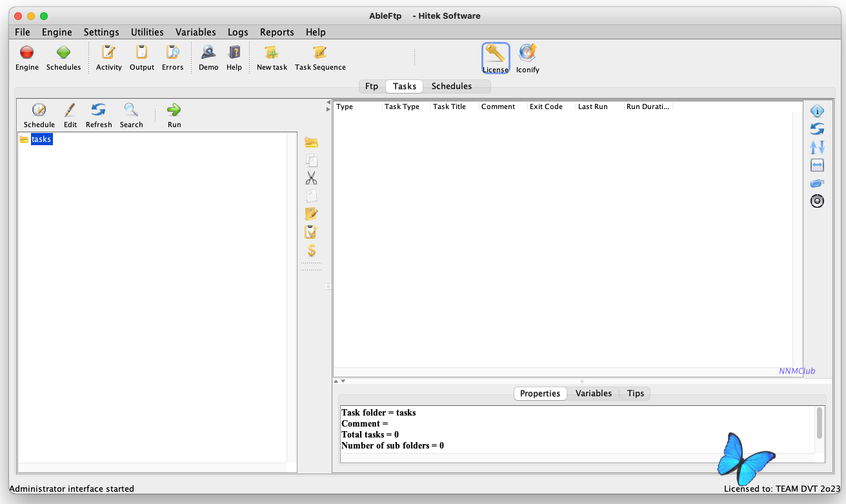Click the Comment column header
Image resolution: width=846 pixels, height=504 pixels.
click(x=503, y=106)
